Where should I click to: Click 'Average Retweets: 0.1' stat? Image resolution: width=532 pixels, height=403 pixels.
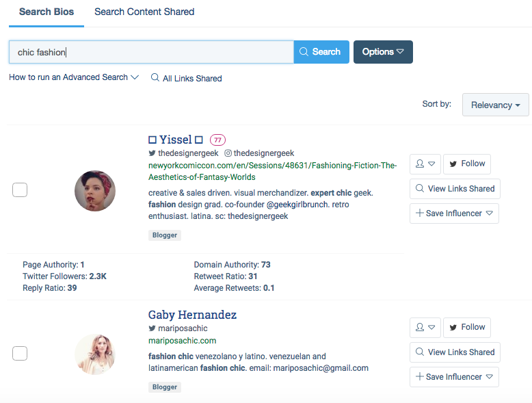[x=234, y=288]
